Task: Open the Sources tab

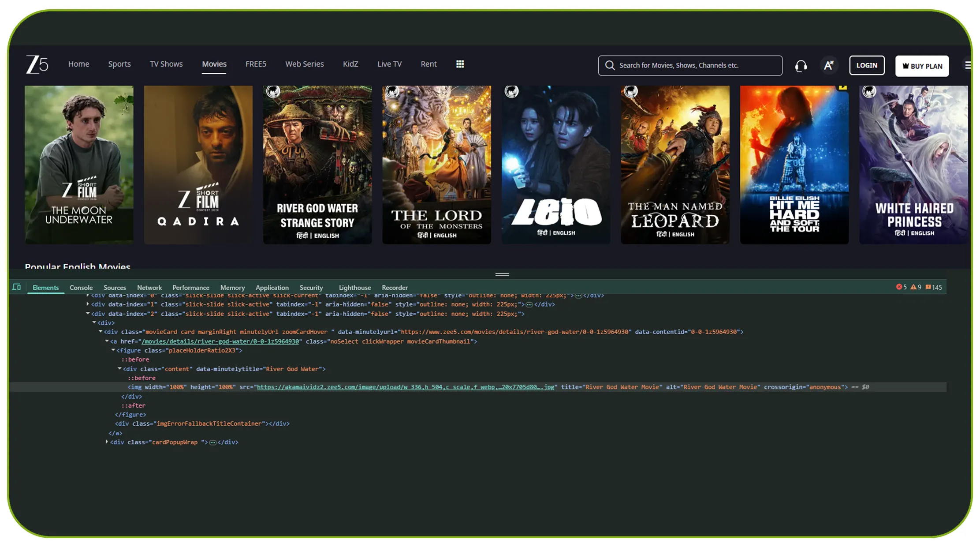Action: tap(115, 288)
